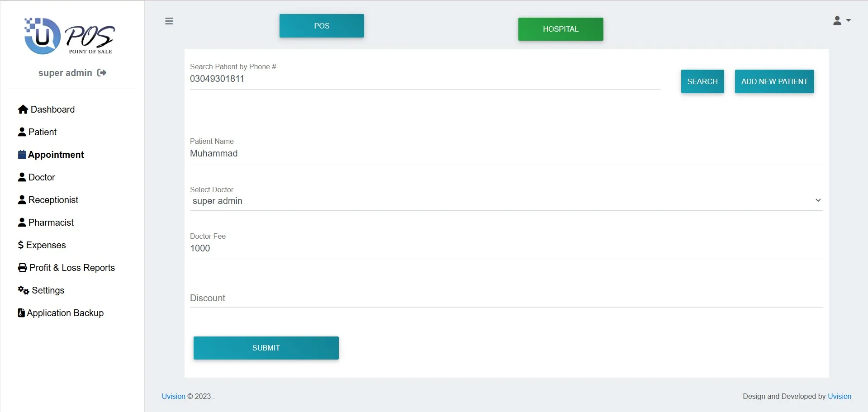Click the UPOS Point of Sale logo
The image size is (868, 412).
70,37
